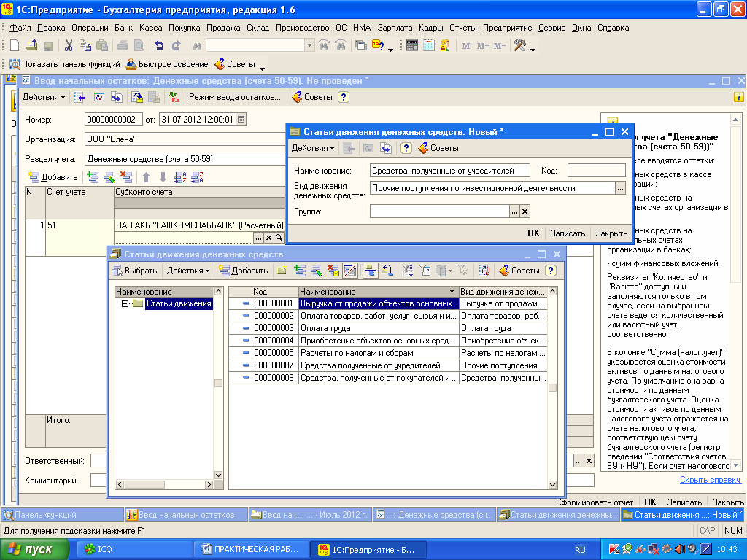747x560 pixels.
Task: Click the Дт/Кт postings result icon
Action: click(174, 97)
